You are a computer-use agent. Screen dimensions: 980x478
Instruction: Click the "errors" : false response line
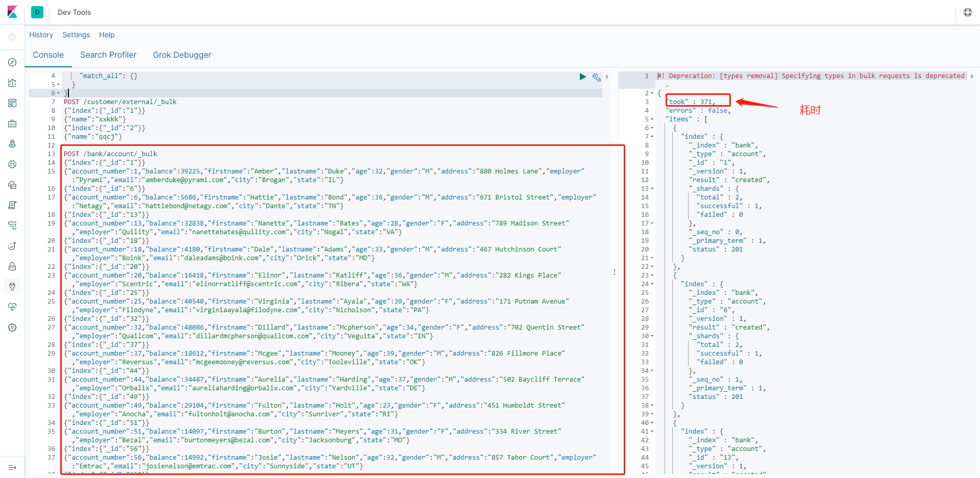pyautogui.click(x=698, y=111)
